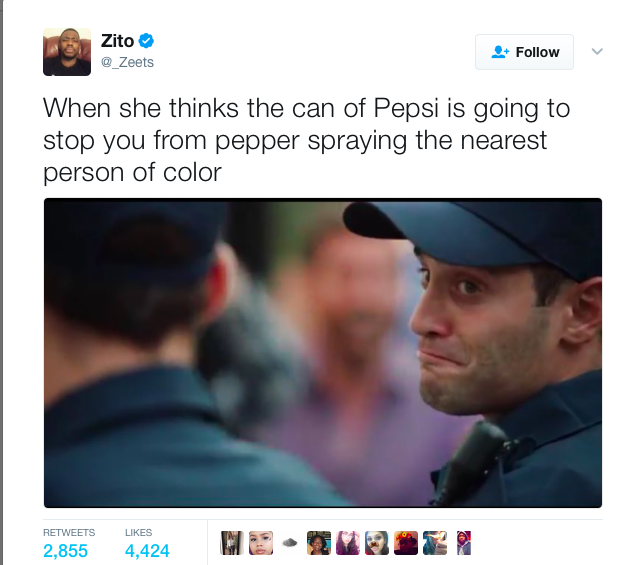
Task: Click the blue verified badge beside Zito
Action: pyautogui.click(x=146, y=41)
